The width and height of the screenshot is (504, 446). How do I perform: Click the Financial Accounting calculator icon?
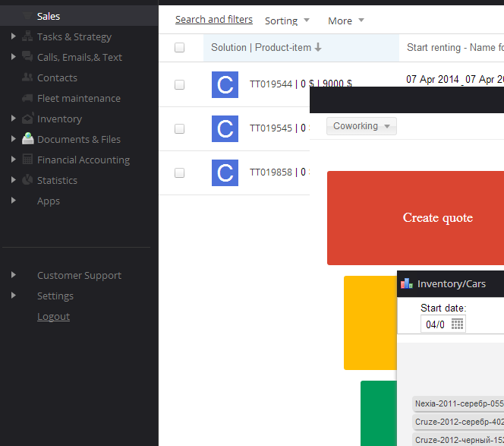click(27, 160)
